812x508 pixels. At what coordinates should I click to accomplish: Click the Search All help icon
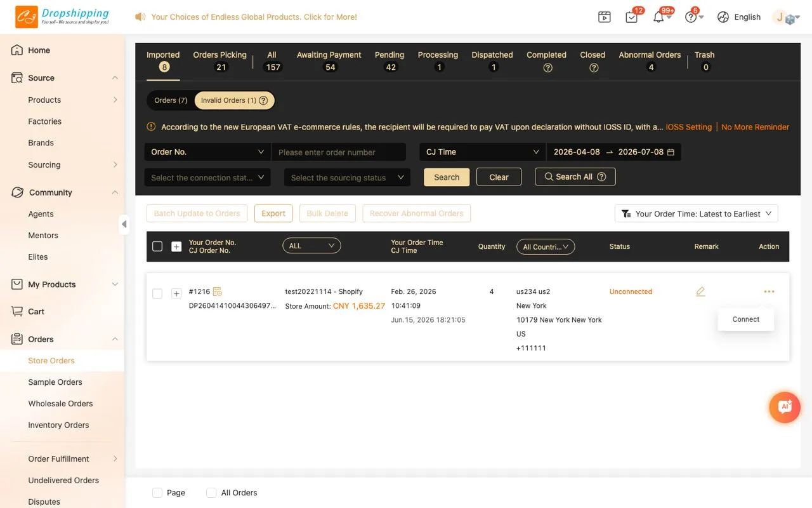(x=602, y=177)
